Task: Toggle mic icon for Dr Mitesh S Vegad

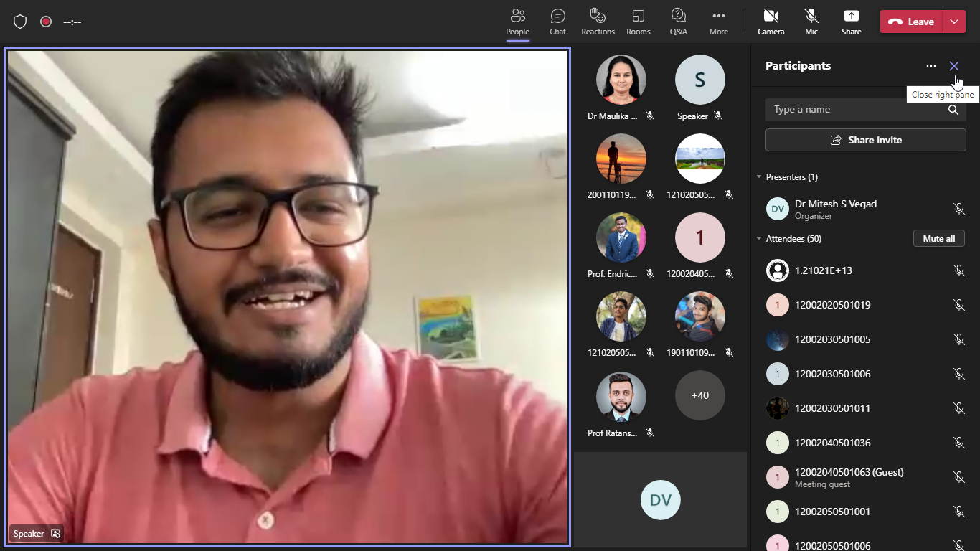Action: tap(958, 209)
